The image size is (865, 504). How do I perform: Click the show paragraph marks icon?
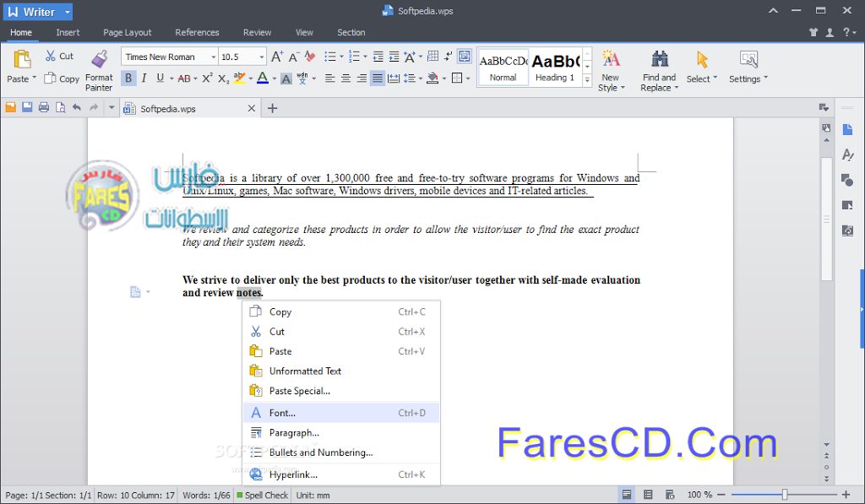click(x=448, y=56)
